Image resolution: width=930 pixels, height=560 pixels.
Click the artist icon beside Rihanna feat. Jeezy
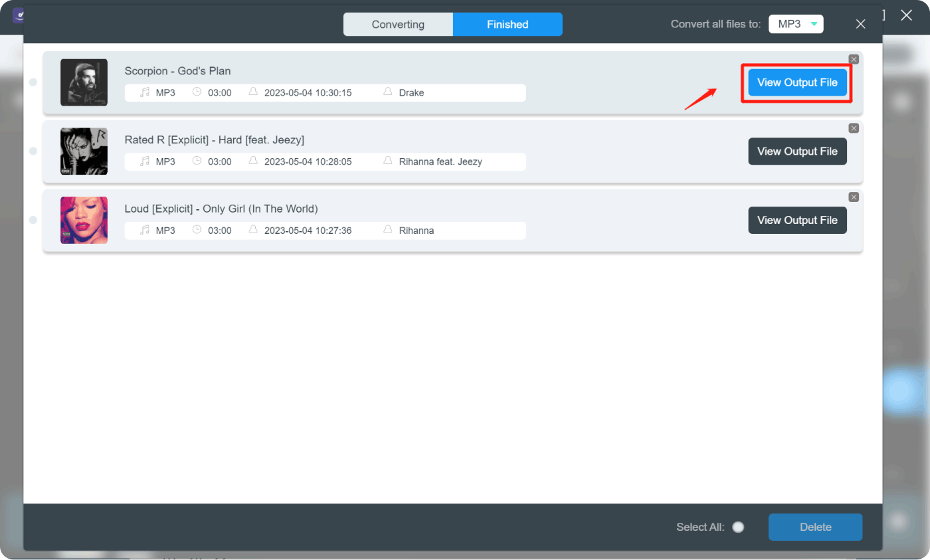[x=388, y=161]
